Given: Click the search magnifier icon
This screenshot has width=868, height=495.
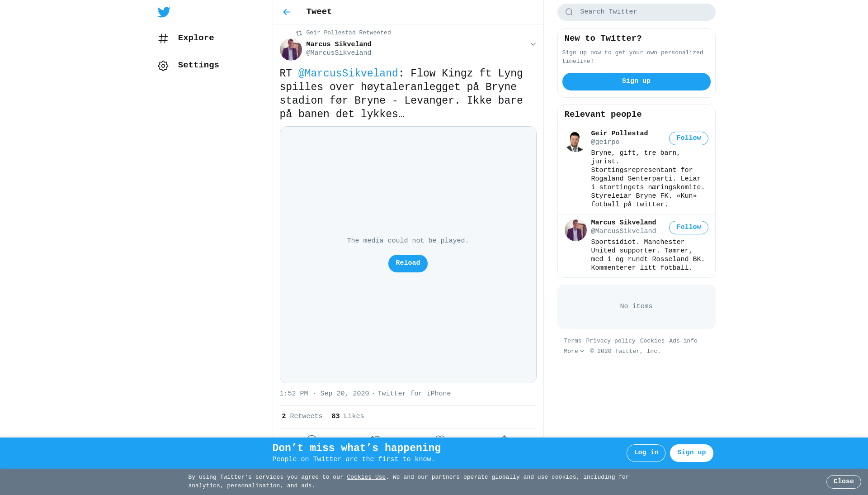Looking at the screenshot, I should tap(569, 12).
